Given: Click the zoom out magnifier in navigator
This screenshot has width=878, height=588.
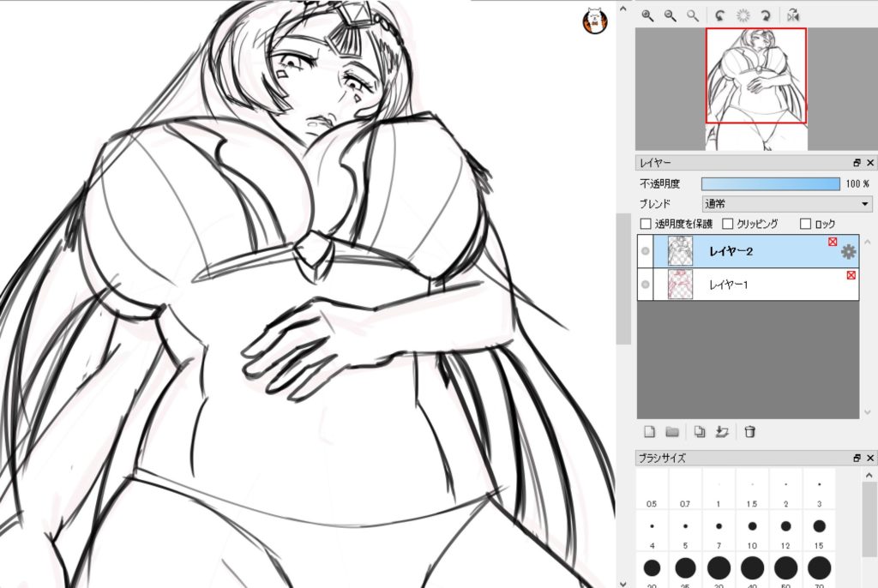Looking at the screenshot, I should (x=670, y=15).
